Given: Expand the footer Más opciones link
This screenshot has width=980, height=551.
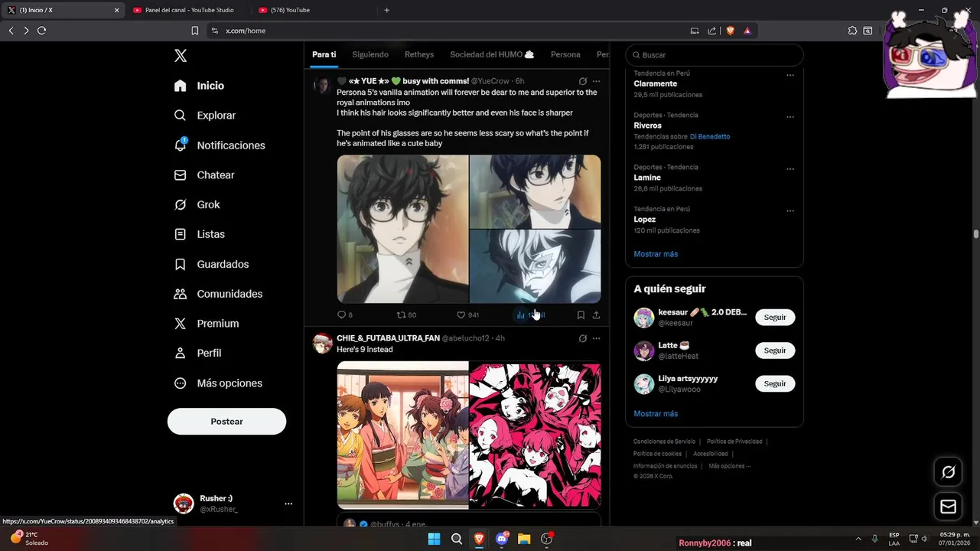Looking at the screenshot, I should click(x=729, y=466).
